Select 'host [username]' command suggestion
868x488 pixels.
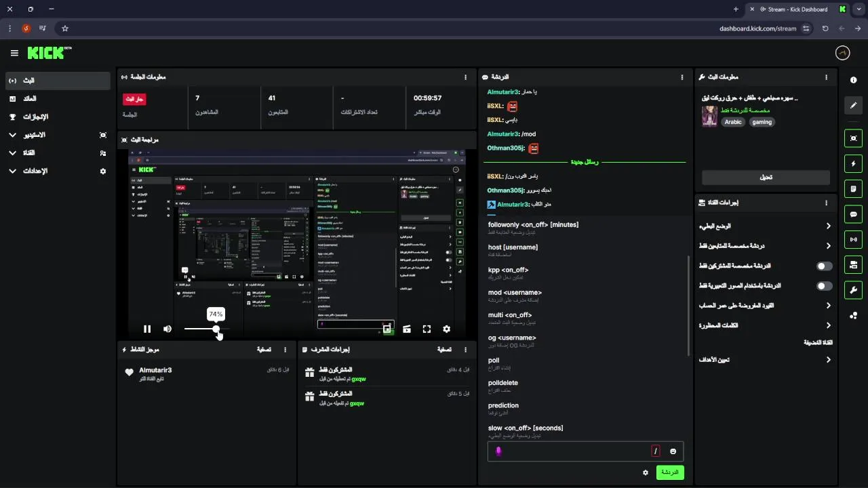click(x=586, y=250)
